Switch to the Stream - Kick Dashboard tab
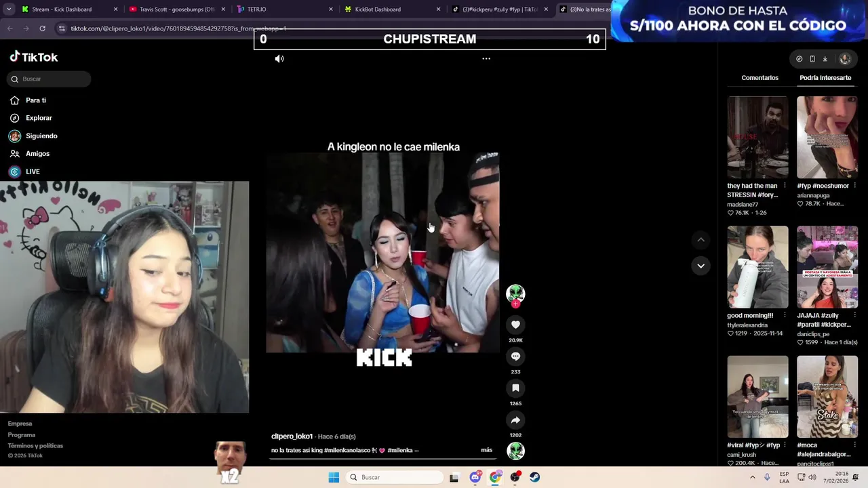This screenshot has height=488, width=868. [x=69, y=9]
